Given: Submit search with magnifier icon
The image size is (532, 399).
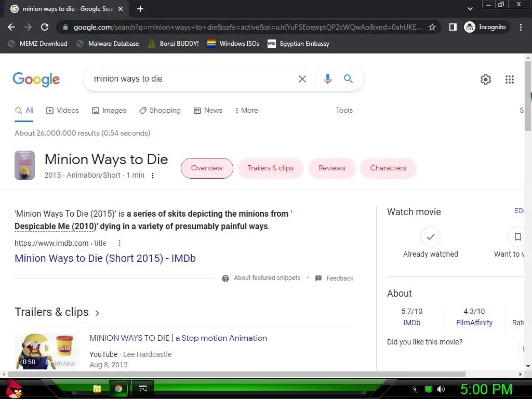Looking at the screenshot, I should point(348,79).
